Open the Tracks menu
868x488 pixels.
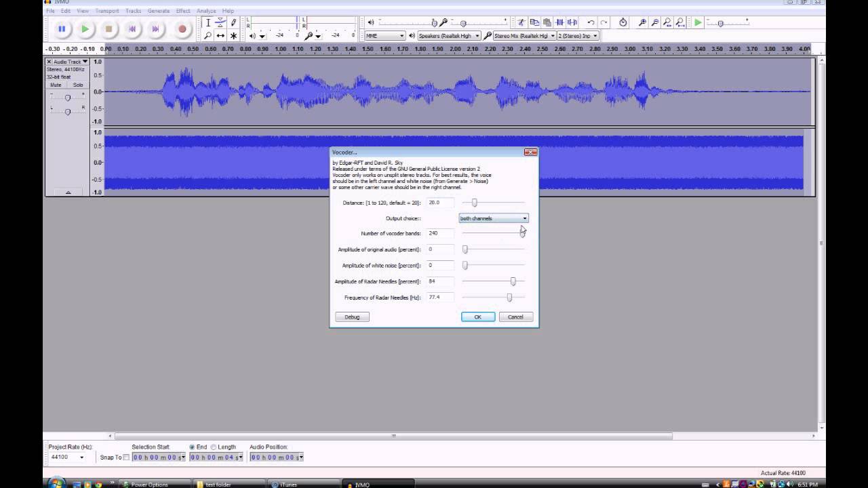[x=134, y=11]
